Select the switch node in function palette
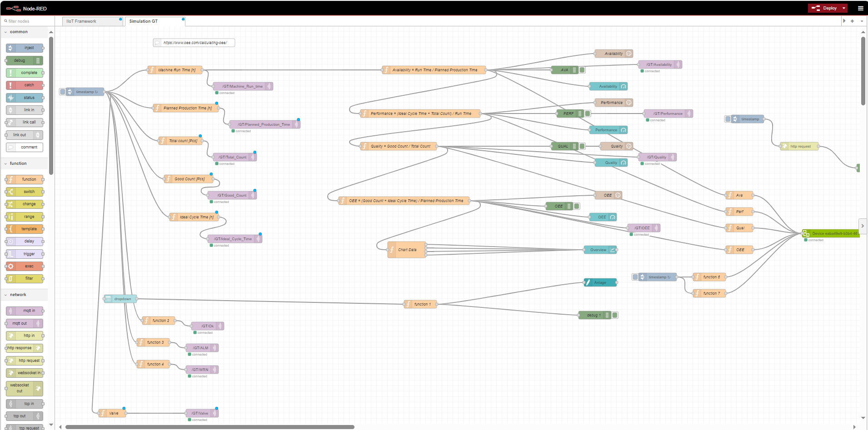Viewport: 868px width, 430px height. [25, 192]
